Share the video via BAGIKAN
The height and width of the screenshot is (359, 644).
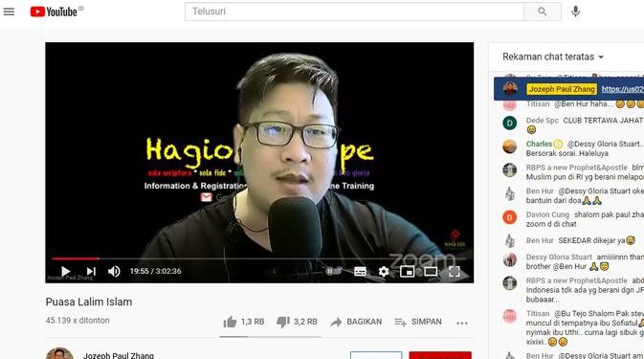point(356,322)
